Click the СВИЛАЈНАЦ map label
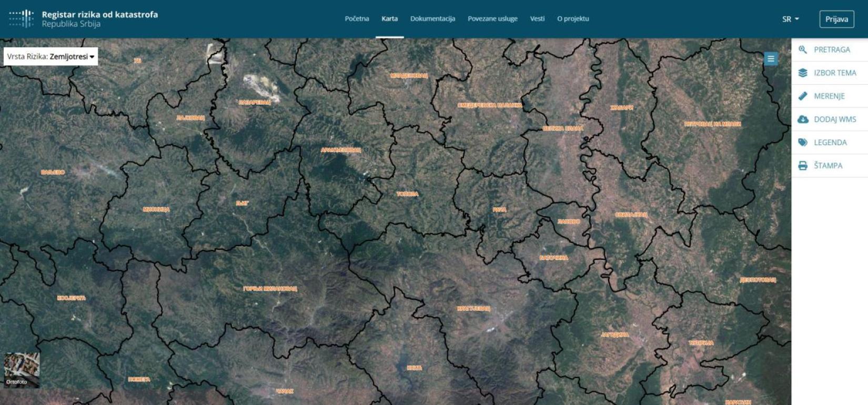 (631, 215)
